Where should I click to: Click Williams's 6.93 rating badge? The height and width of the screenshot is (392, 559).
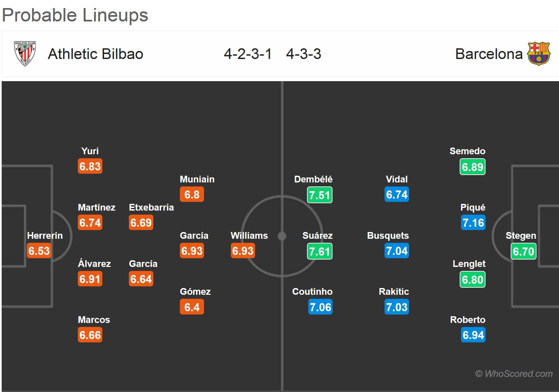(x=243, y=251)
